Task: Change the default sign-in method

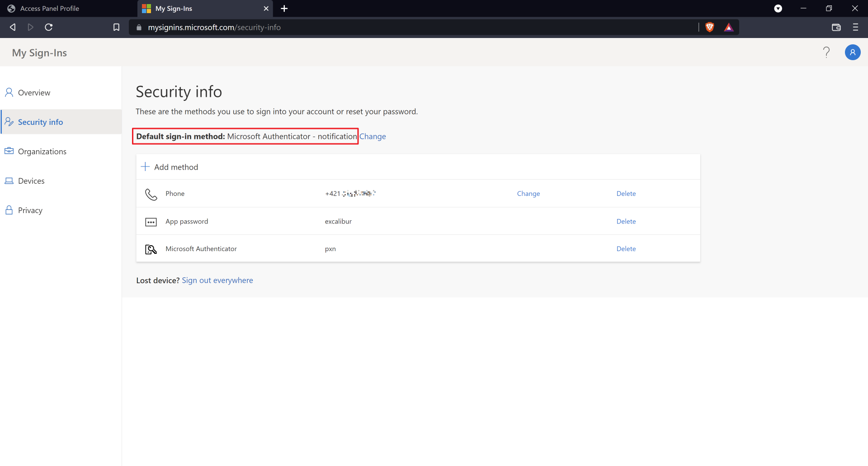Action: [373, 137]
